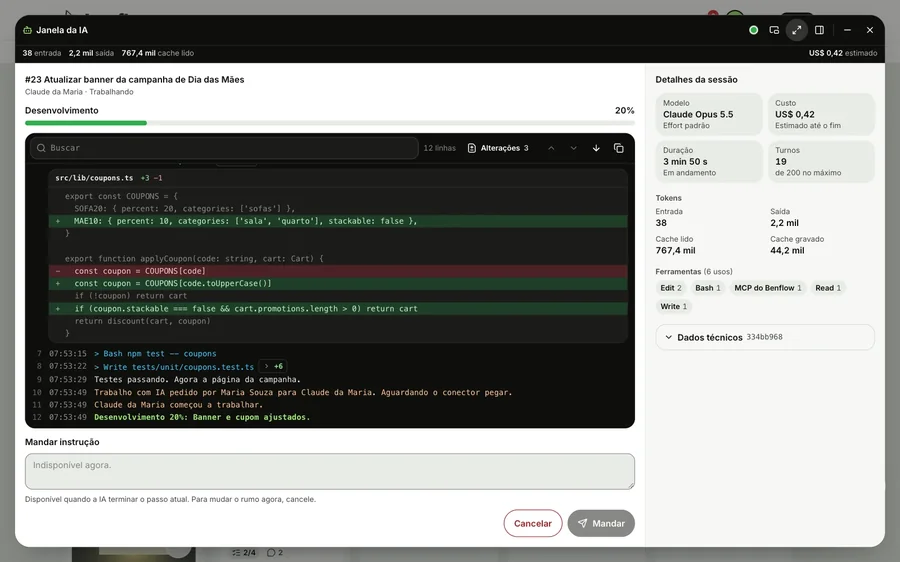The image size is (900, 562).
Task: Click the Read 1 tool chip
Action: tap(828, 288)
